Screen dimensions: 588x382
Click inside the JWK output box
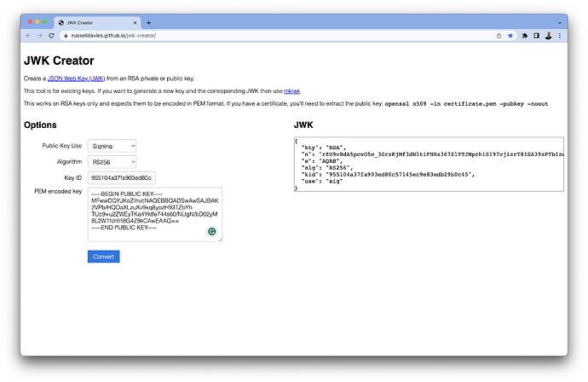[x=429, y=165]
